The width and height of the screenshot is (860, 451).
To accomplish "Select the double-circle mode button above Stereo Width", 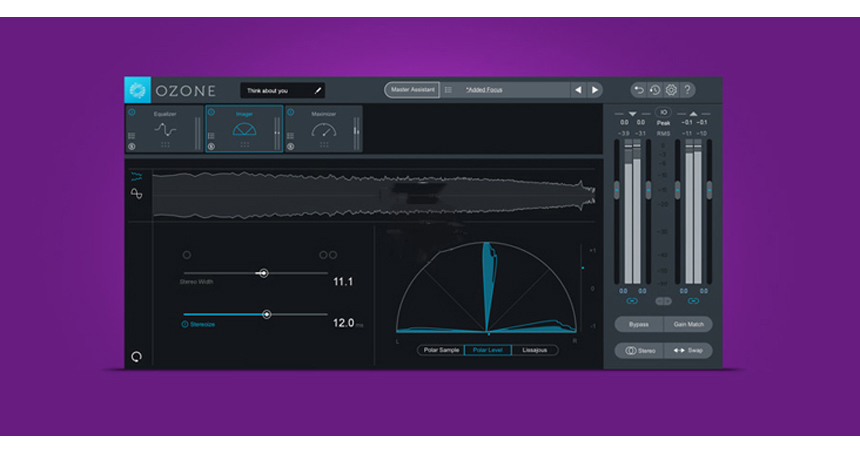I will click(x=328, y=255).
